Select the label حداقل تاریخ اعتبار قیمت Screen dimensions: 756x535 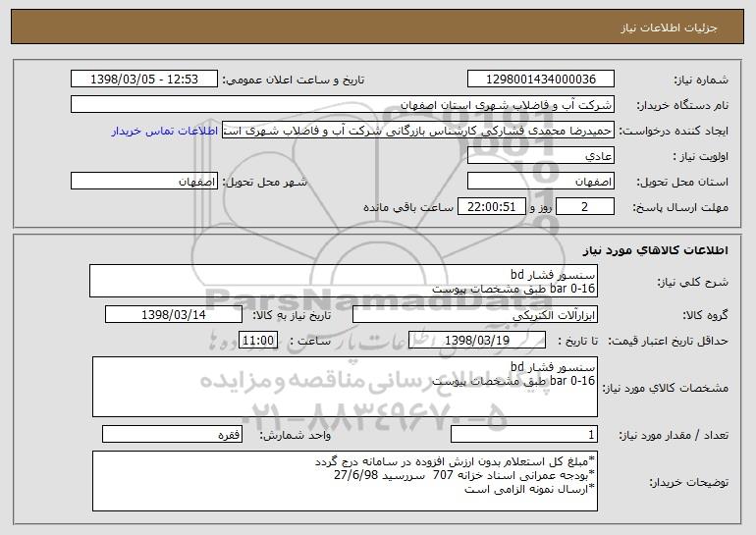coord(668,341)
